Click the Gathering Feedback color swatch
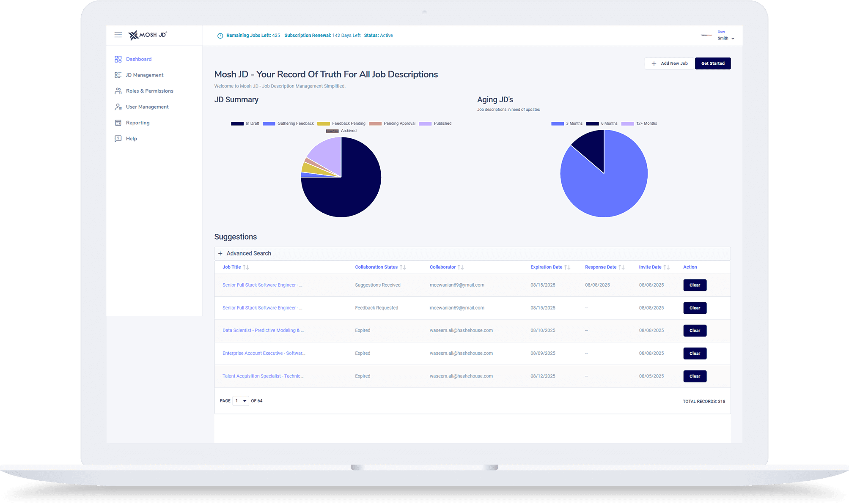This screenshot has width=849, height=504. pos(269,123)
